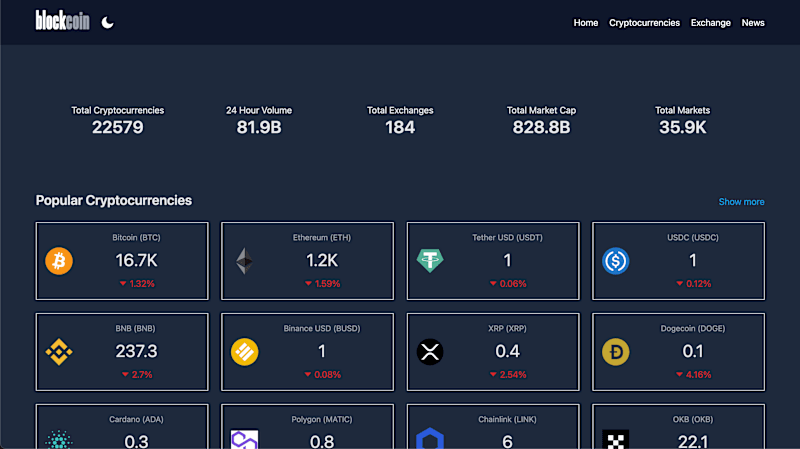Click the USDC blue dollar icon
800x449 pixels.
click(x=615, y=261)
